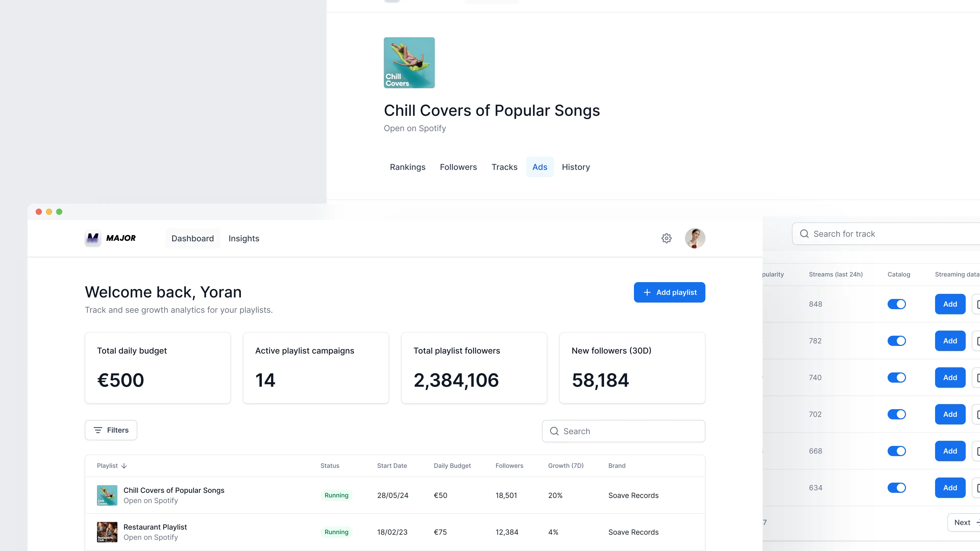Click the Active playlist campaigns card
Screen dimensions: 980x551
316,368
